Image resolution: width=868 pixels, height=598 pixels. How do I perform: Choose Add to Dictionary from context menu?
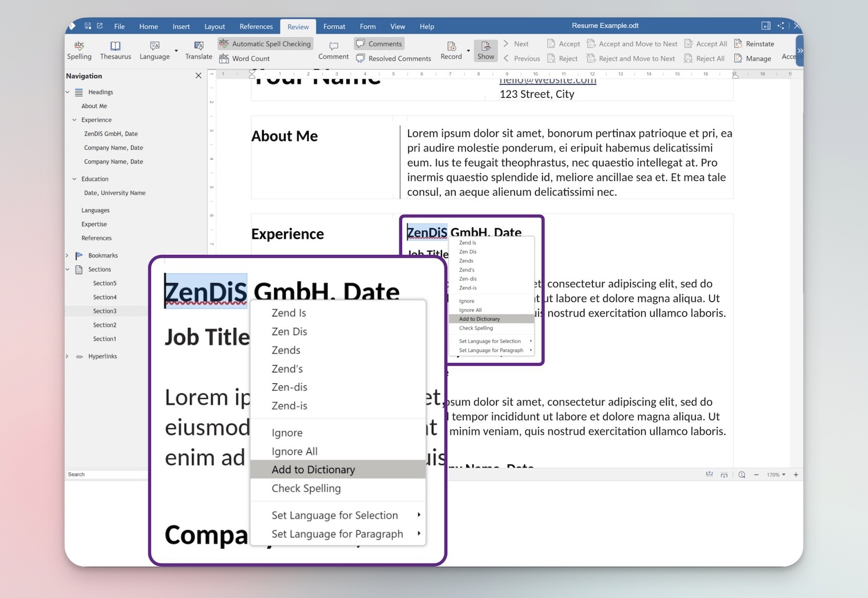(x=313, y=469)
